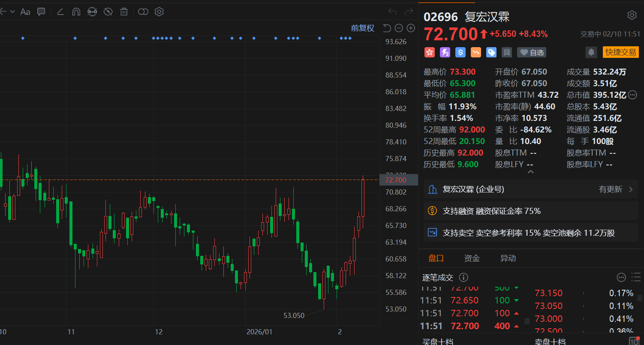The height and width of the screenshot is (345, 644).
Task: Hide all drawings with crossed-eye icon
Action: 108,12
